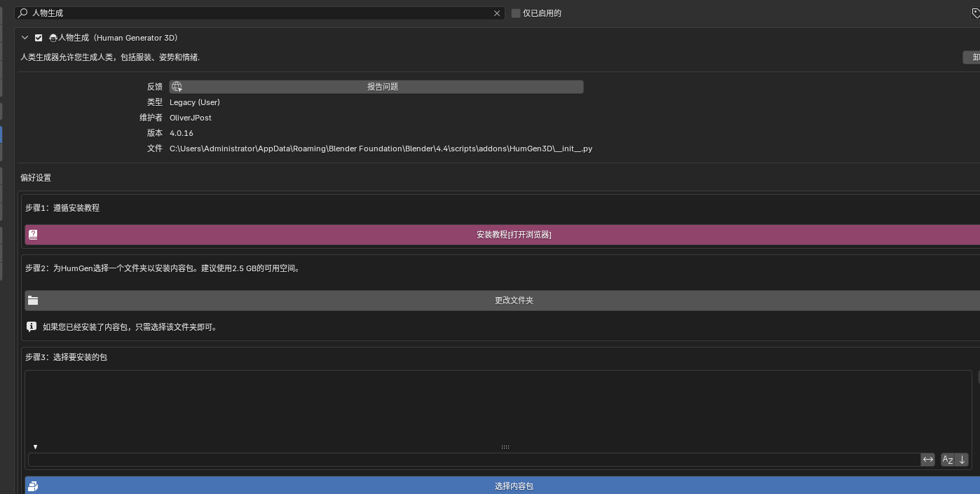Click the 如果您已经安装了内容包 hint text
Viewport: 980px width, 494px height.
[x=130, y=327]
